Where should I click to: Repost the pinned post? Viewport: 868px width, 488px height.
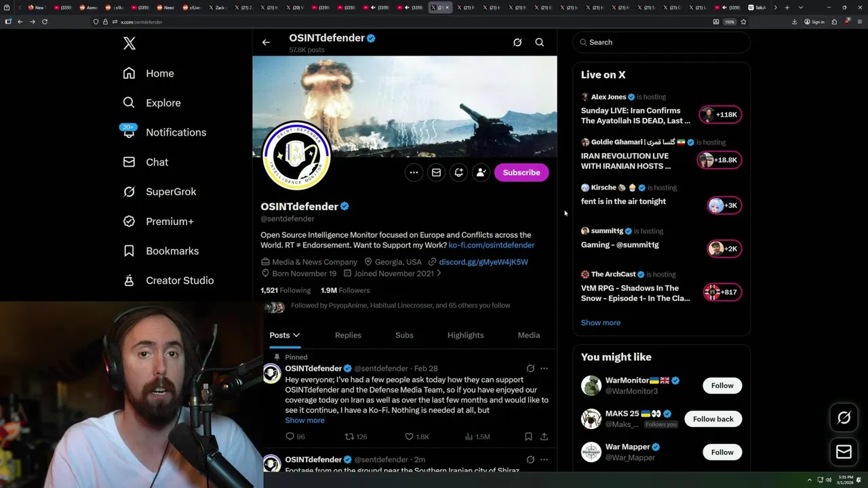356,437
